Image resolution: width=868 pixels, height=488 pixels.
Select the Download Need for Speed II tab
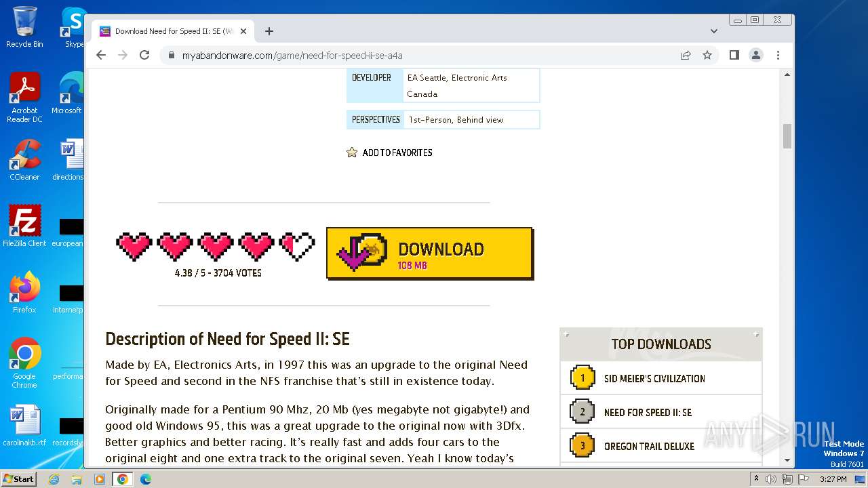point(173,31)
